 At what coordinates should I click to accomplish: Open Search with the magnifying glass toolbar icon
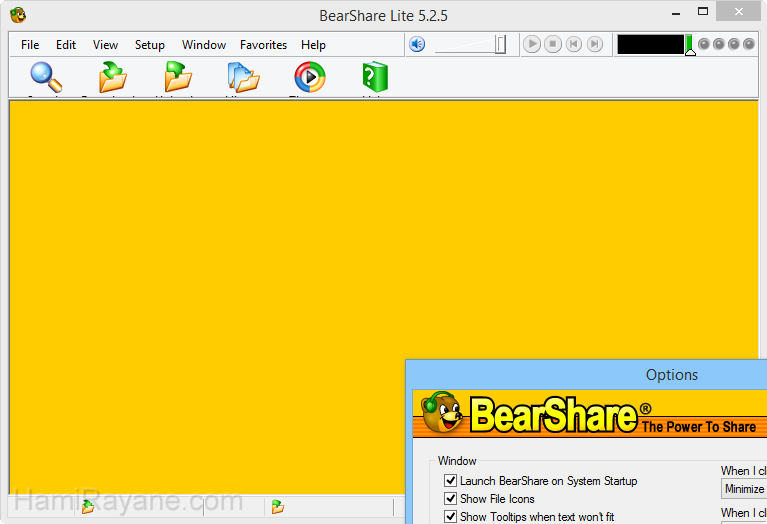click(x=46, y=78)
